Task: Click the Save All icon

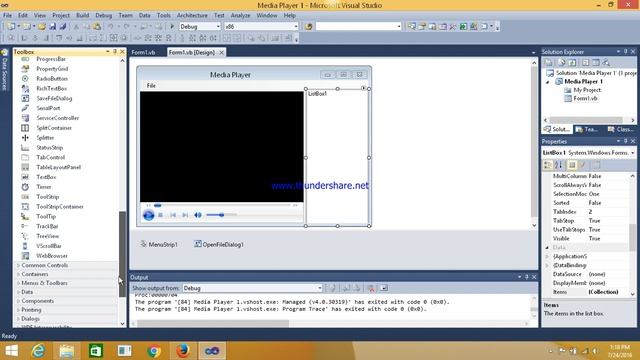Action: click(63, 27)
